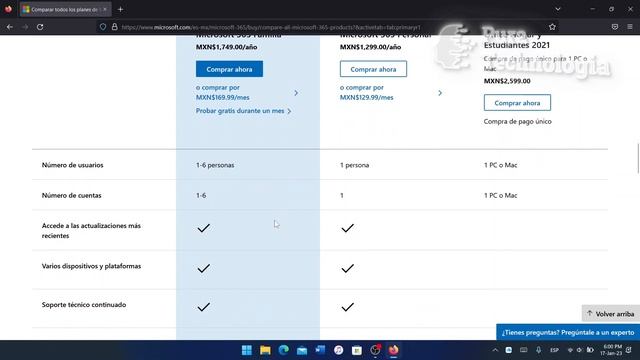The image size is (640, 360).
Task: Expand the list all tabs chevron
Action: pos(558,9)
